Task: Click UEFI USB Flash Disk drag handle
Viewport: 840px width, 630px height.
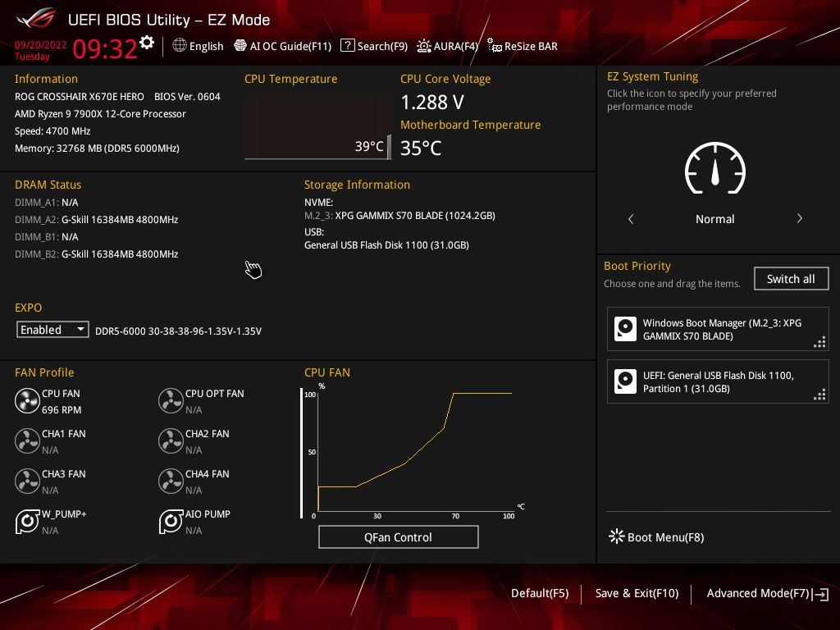Action: [819, 395]
